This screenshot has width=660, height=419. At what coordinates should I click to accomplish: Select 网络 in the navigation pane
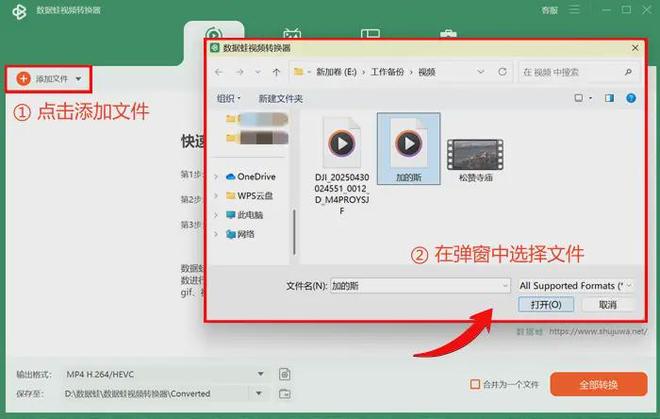tap(240, 234)
